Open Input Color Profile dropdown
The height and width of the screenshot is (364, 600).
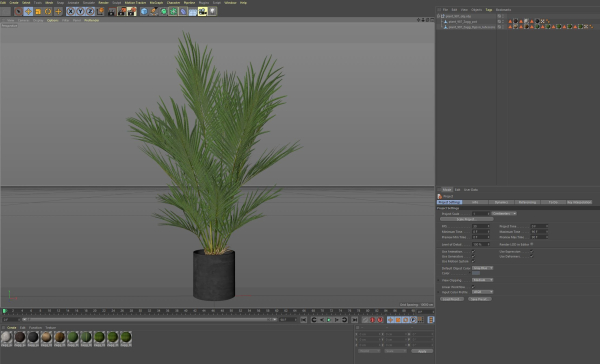point(483,292)
